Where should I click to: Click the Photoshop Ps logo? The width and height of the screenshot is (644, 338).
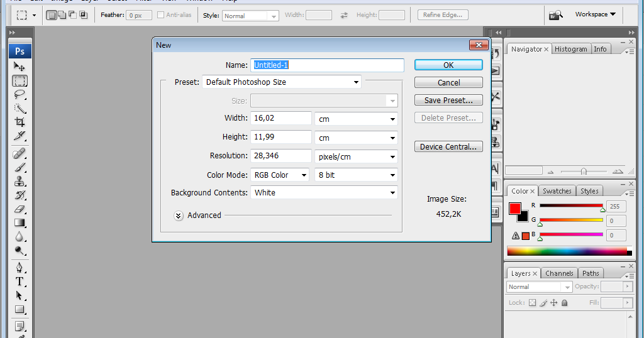[19, 52]
